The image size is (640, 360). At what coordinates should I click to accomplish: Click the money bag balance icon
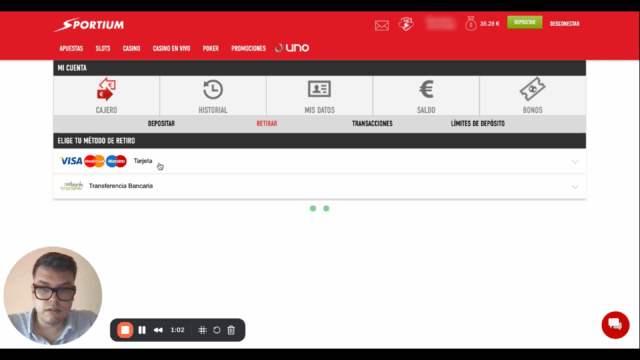[x=471, y=24]
